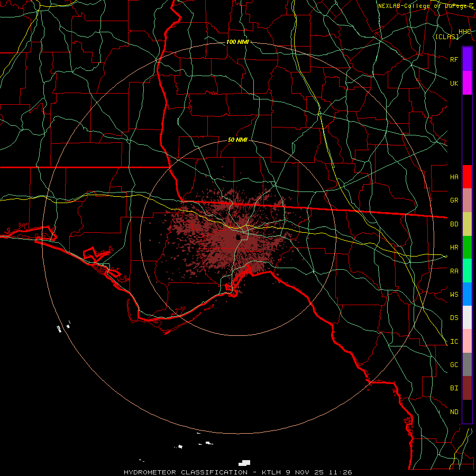Click the Hydrometeor Classification KTLH title caption

pos(237,472)
